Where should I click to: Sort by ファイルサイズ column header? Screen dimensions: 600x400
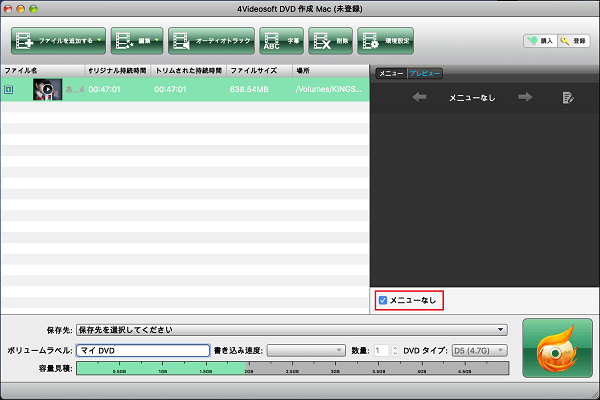pyautogui.click(x=259, y=71)
